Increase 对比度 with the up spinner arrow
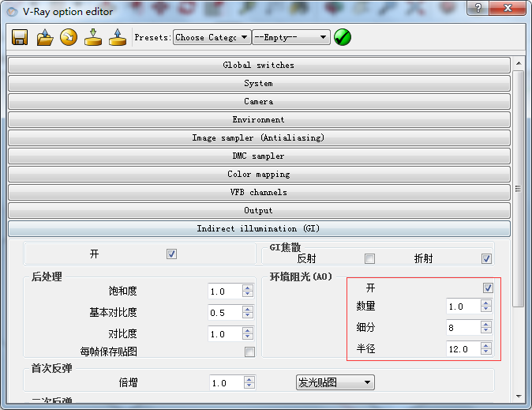Image resolution: width=532 pixels, height=410 pixels. [248, 331]
